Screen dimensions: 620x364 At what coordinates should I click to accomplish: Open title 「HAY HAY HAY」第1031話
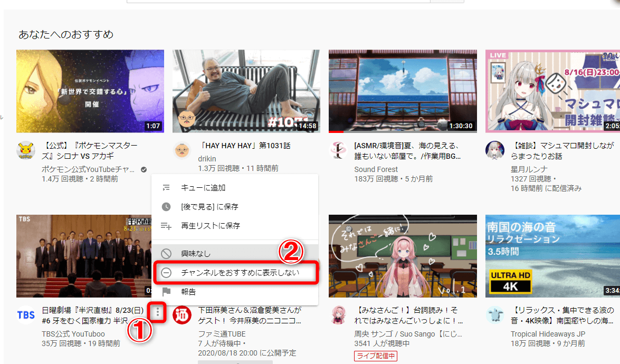244,146
